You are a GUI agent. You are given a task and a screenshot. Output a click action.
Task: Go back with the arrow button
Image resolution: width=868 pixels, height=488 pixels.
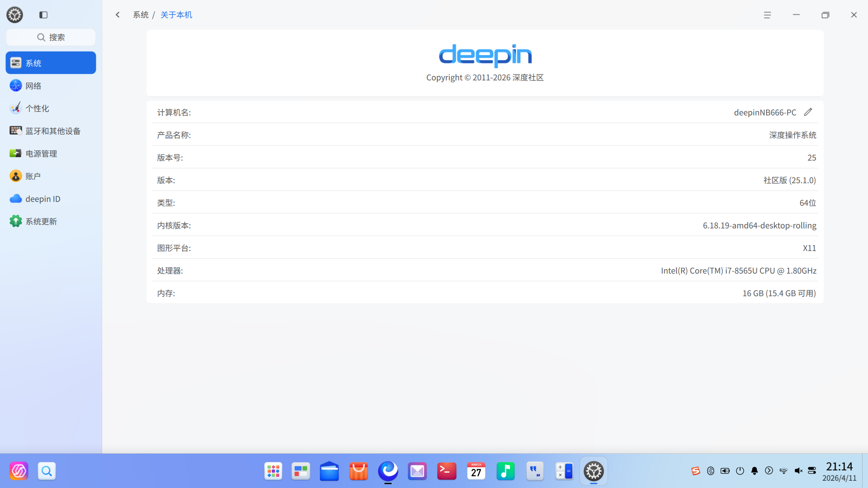coord(118,15)
